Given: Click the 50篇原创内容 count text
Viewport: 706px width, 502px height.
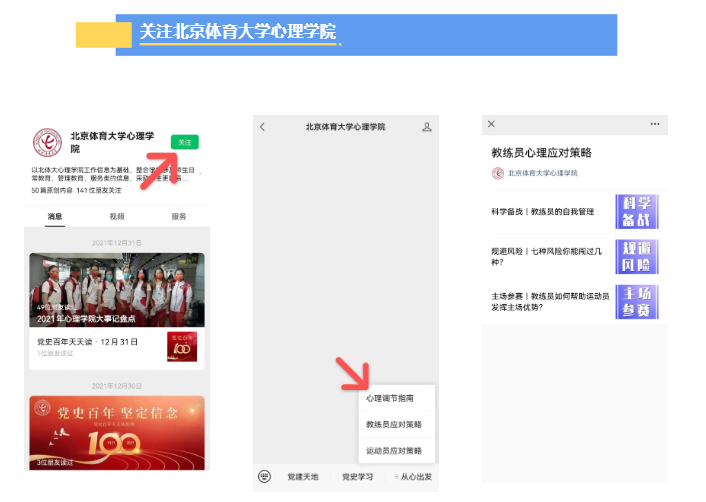Looking at the screenshot, I should (52, 190).
